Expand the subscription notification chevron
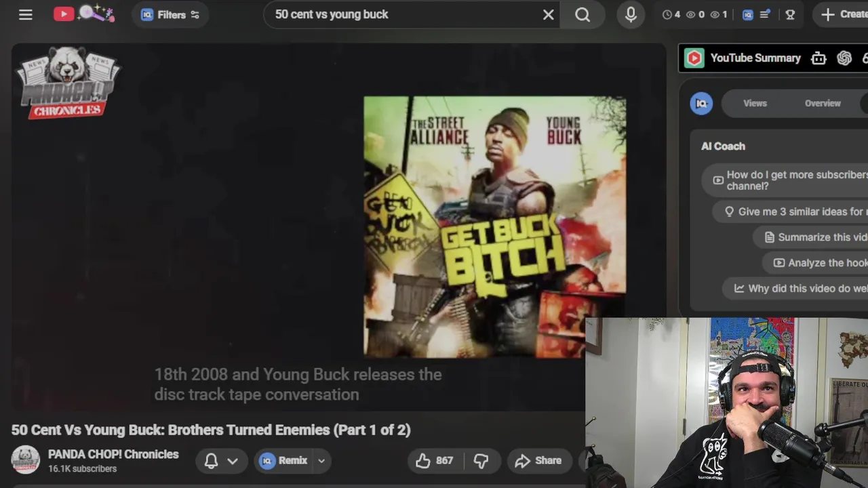This screenshot has width=868, height=488. point(233,461)
